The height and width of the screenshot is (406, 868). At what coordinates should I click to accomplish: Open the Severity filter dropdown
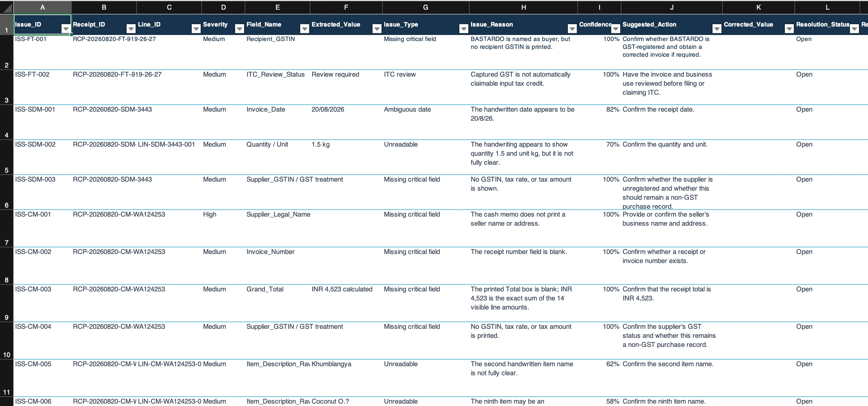point(239,29)
